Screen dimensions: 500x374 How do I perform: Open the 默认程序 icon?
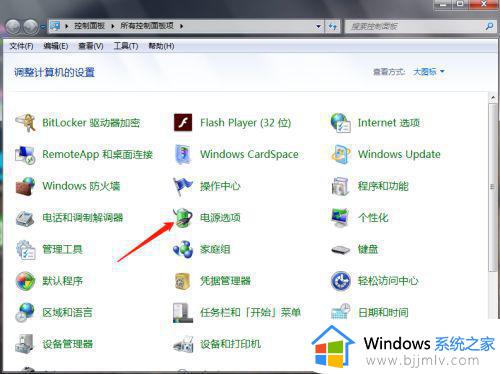coord(25,281)
